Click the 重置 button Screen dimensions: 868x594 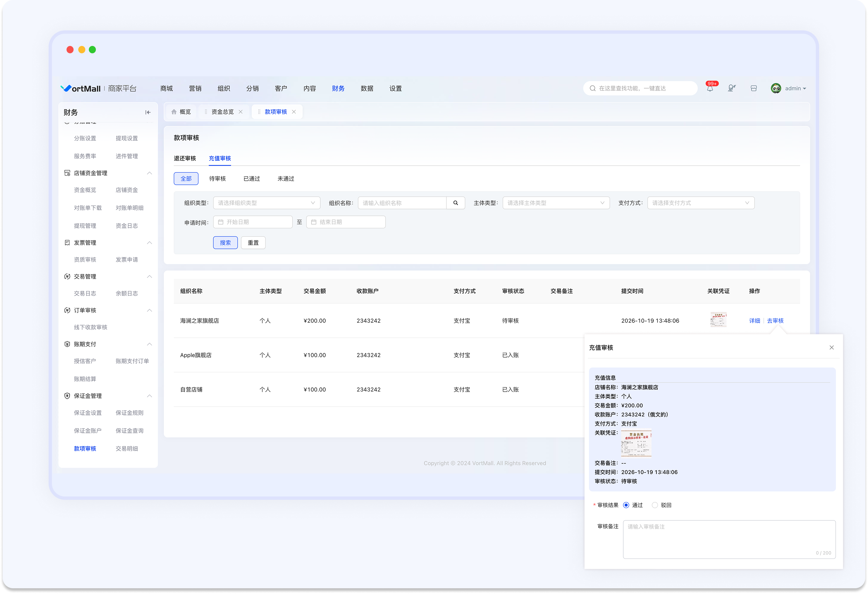(x=253, y=242)
